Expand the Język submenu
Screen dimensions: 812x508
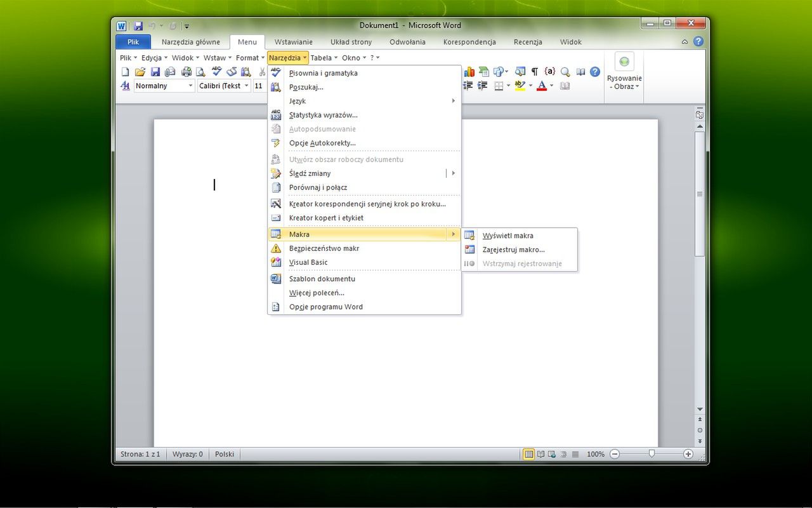(x=364, y=101)
